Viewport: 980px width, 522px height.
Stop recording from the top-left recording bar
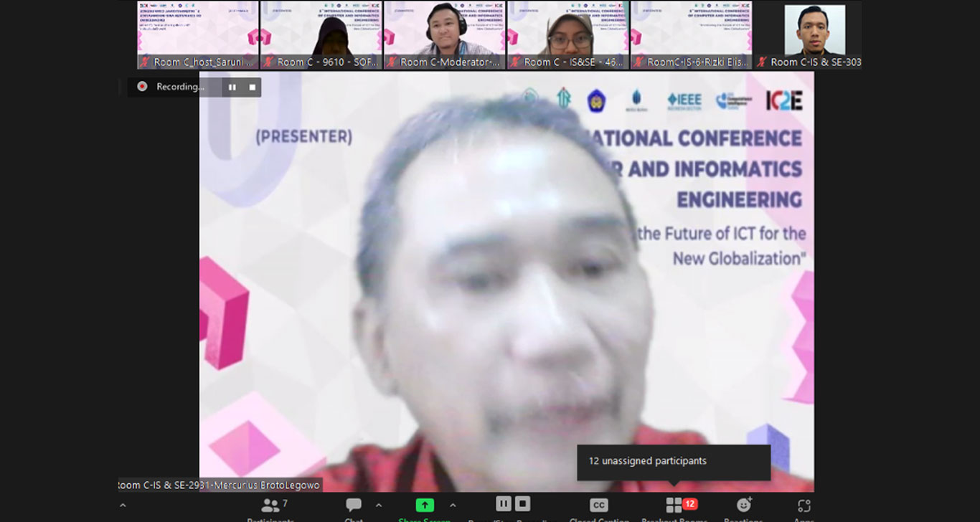click(x=253, y=87)
